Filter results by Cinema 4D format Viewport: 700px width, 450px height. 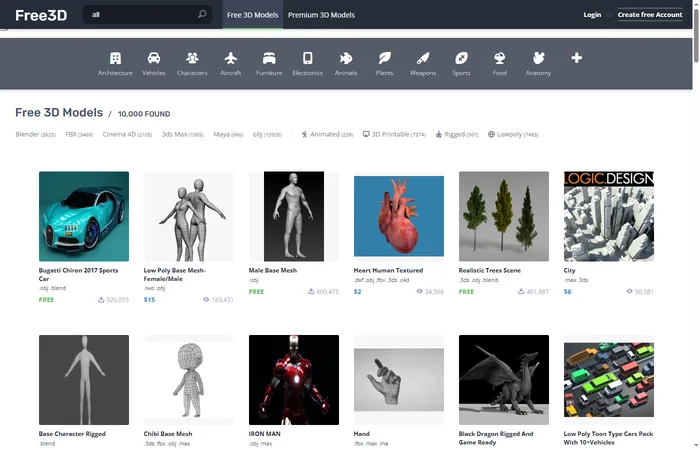(127, 134)
